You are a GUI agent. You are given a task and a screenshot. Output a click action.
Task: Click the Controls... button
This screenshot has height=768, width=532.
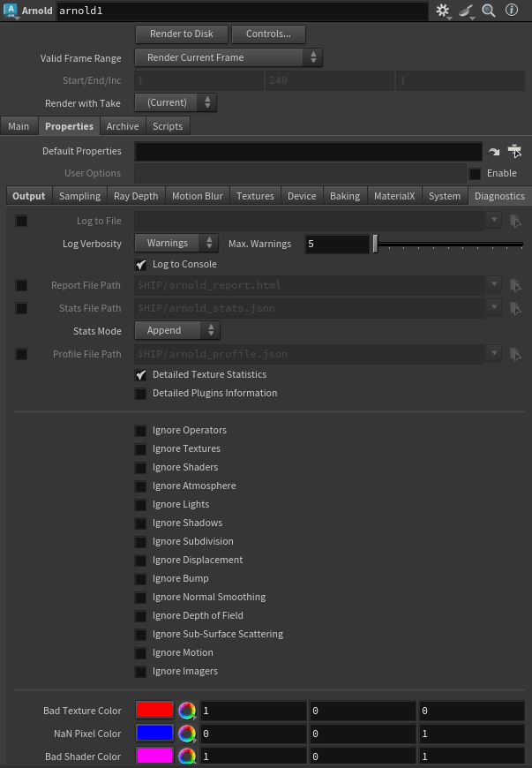[268, 34]
